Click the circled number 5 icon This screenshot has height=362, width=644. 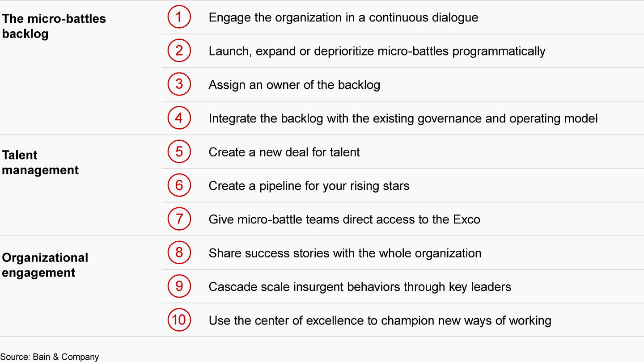(x=179, y=152)
